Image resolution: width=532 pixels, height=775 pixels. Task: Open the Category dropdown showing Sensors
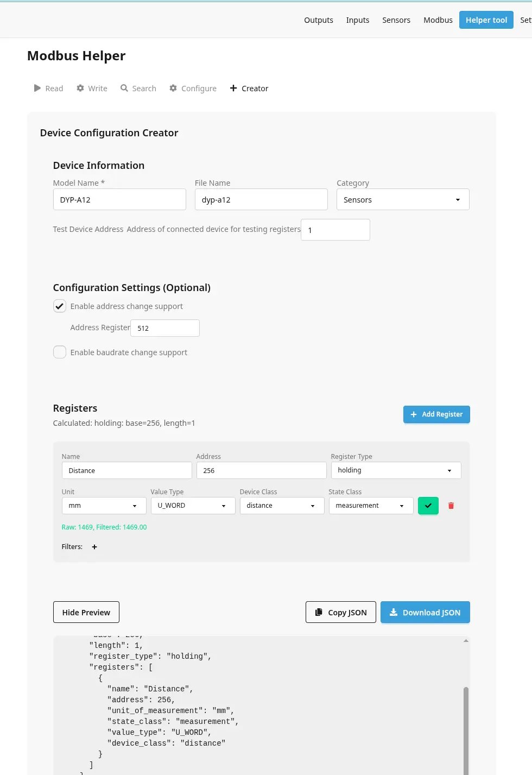[402, 199]
